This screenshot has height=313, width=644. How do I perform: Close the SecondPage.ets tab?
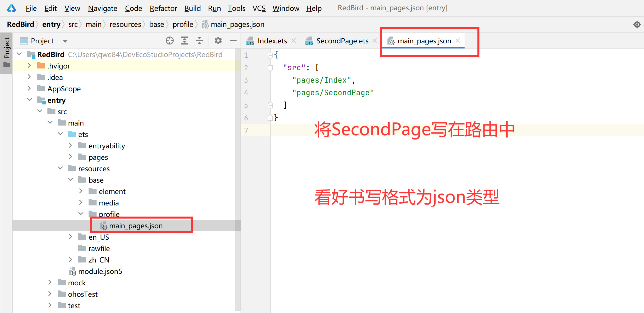click(375, 41)
